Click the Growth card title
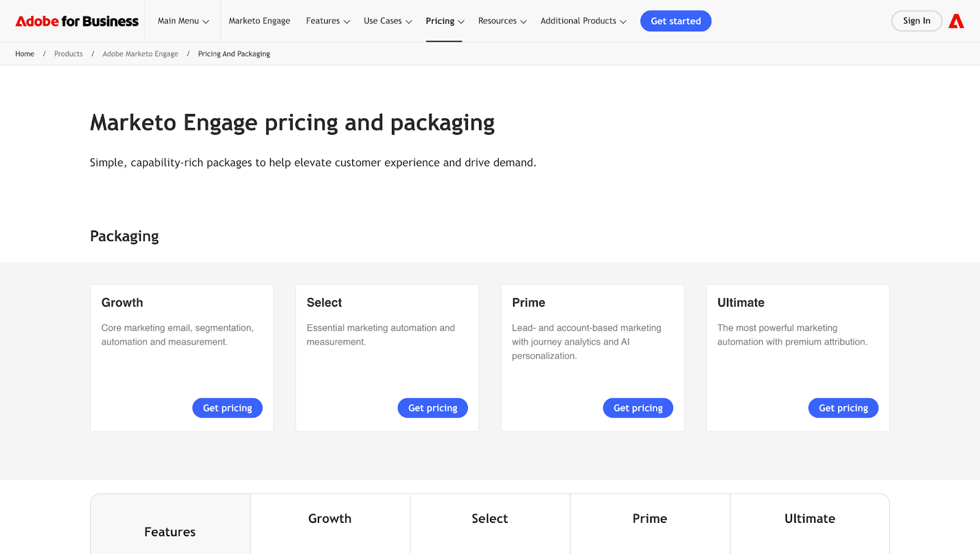980x554 pixels. point(122,302)
